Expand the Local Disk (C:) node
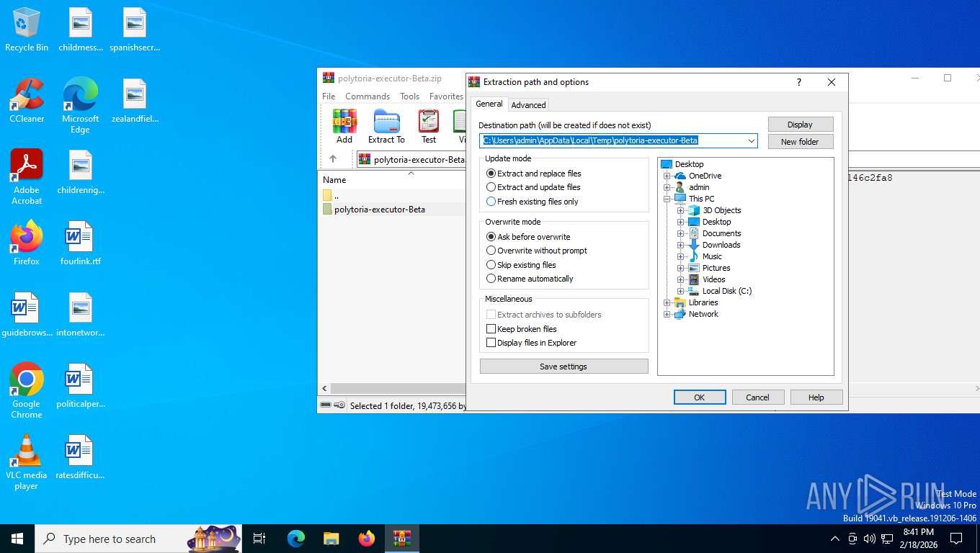The width and height of the screenshot is (980, 553). coord(681,291)
